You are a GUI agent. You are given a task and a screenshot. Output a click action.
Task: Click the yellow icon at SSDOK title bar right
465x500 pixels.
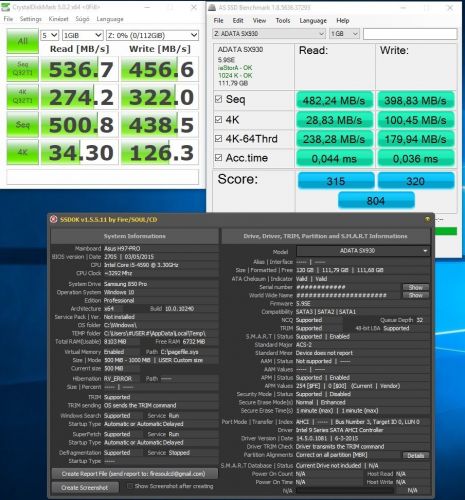pyautogui.click(x=427, y=219)
